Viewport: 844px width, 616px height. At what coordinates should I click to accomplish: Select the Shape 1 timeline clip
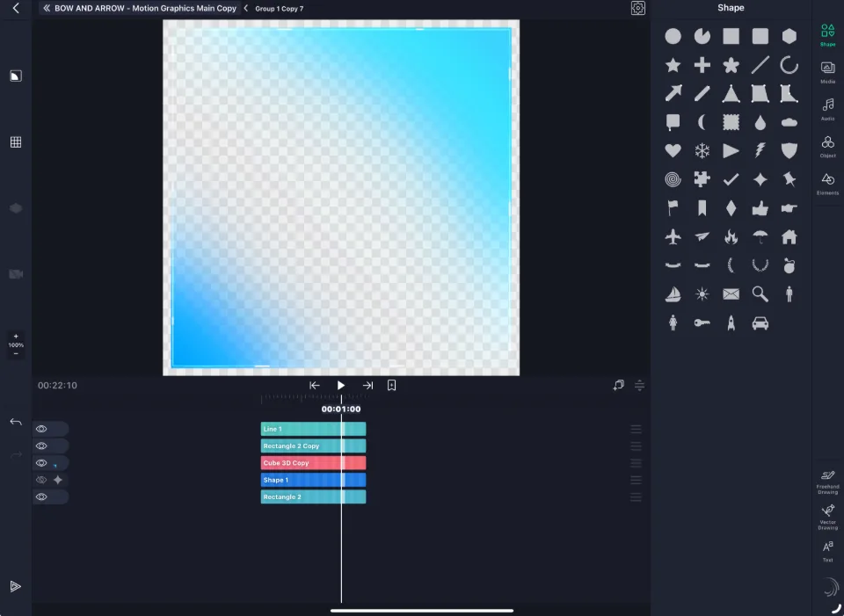(313, 480)
